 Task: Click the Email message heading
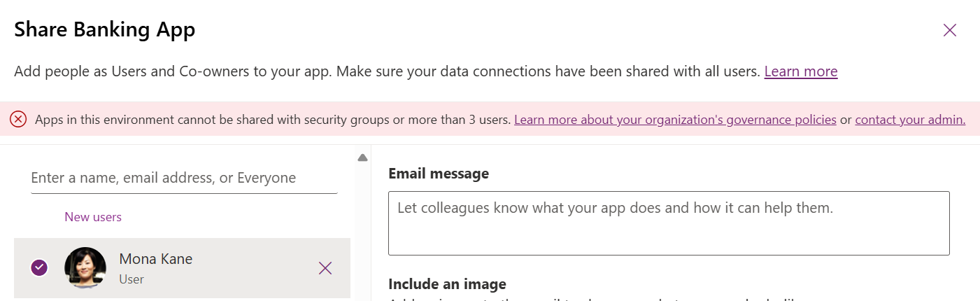439,174
